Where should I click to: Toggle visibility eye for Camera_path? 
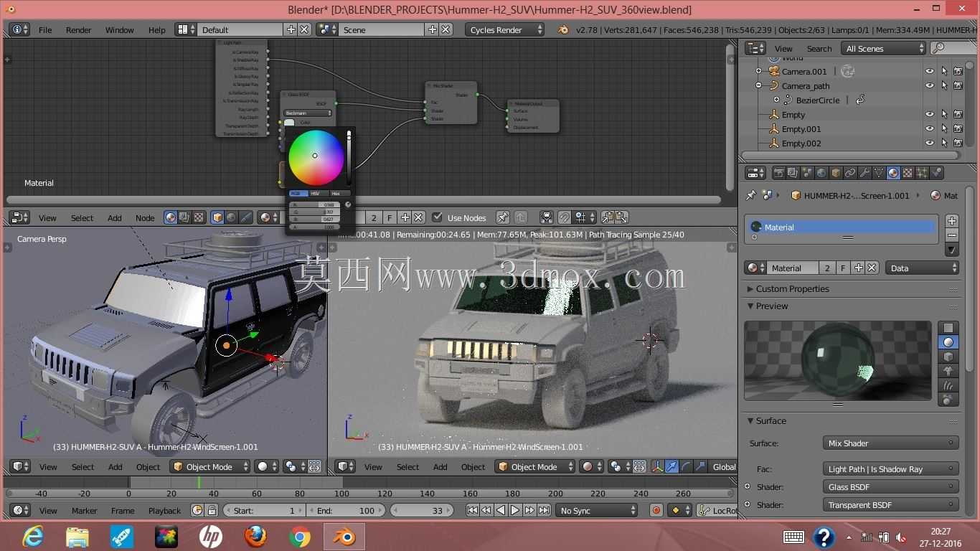930,85
